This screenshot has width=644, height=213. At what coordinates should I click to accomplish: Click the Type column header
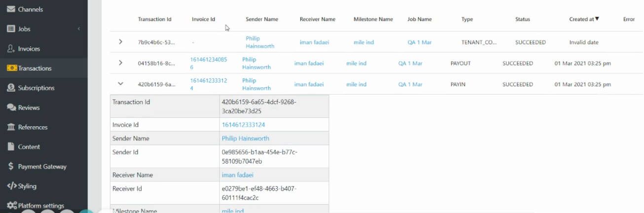[467, 19]
